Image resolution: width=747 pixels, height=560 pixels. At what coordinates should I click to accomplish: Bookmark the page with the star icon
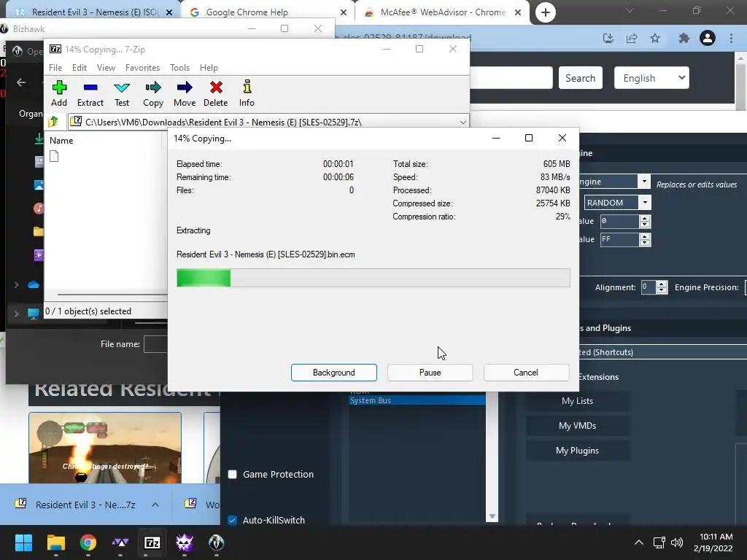(x=655, y=38)
